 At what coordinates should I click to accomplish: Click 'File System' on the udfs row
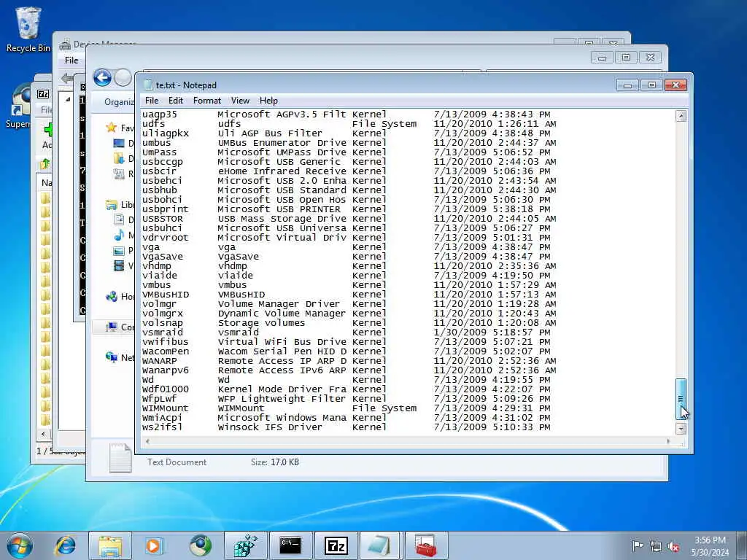(384, 124)
